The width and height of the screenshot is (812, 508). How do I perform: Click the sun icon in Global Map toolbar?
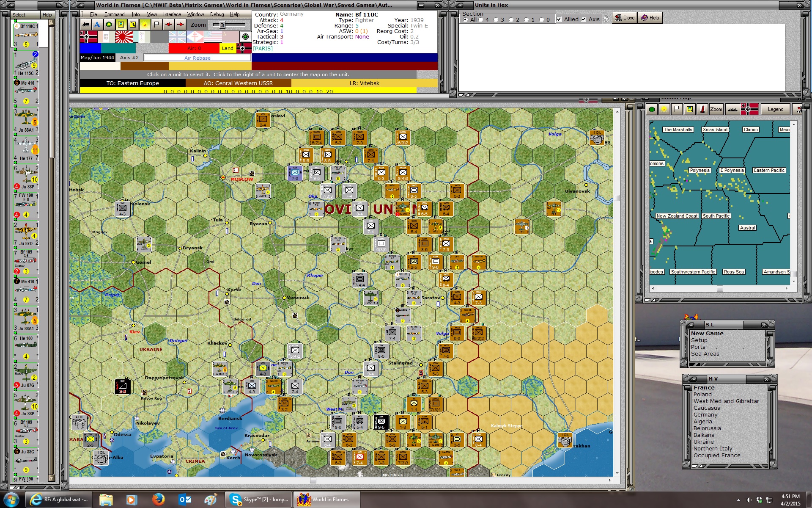[664, 109]
